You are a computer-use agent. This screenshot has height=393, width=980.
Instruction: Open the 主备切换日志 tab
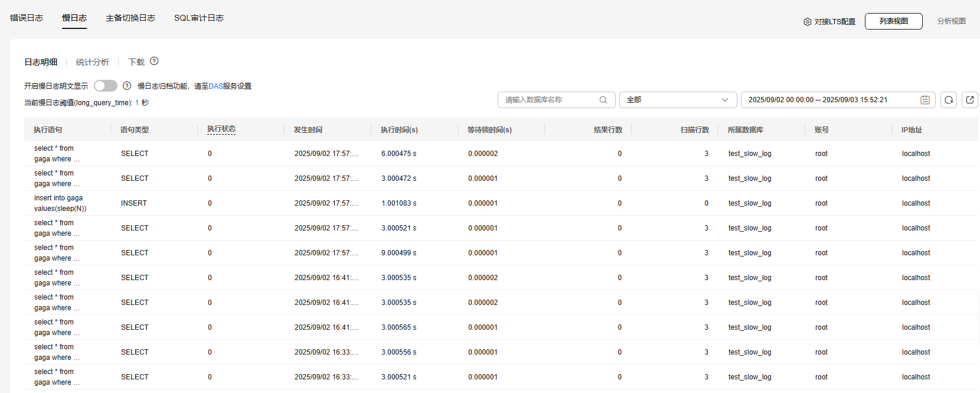(130, 18)
